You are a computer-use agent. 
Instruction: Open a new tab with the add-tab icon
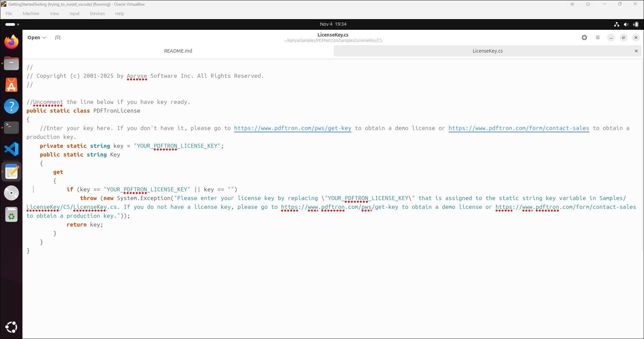pos(58,38)
